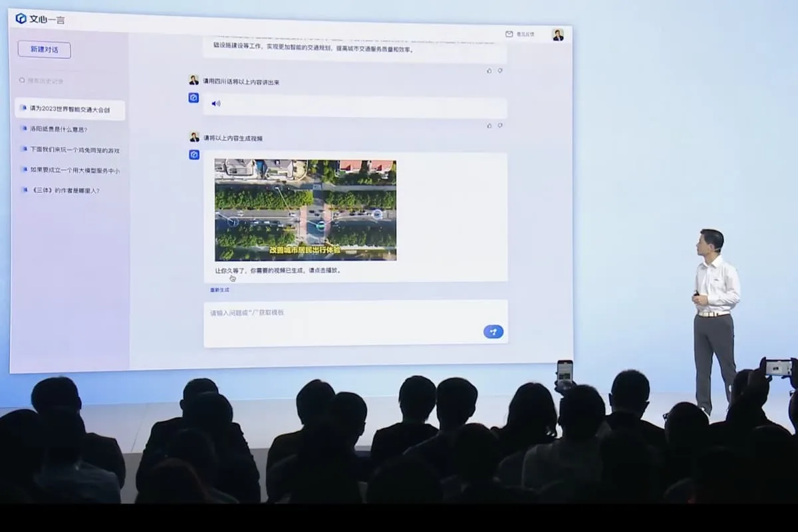
Task: Select the 请为2023世界智能交通大会创 conversation
Action: [70, 108]
